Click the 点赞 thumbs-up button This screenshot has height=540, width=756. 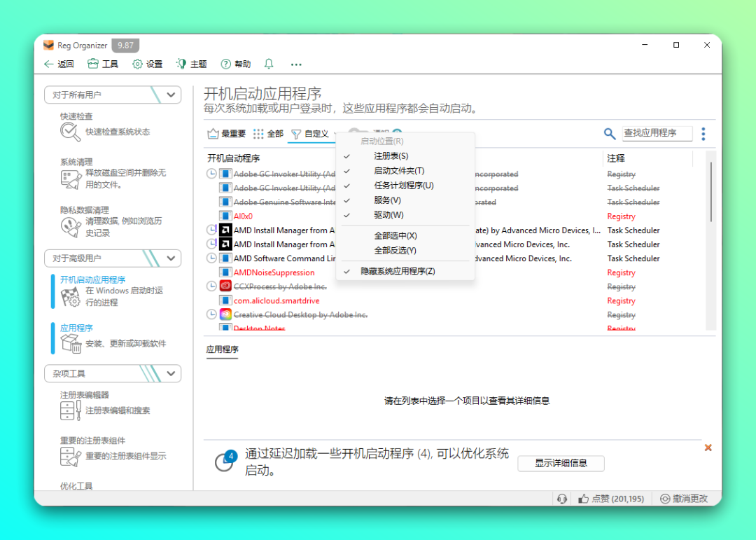coord(611,499)
